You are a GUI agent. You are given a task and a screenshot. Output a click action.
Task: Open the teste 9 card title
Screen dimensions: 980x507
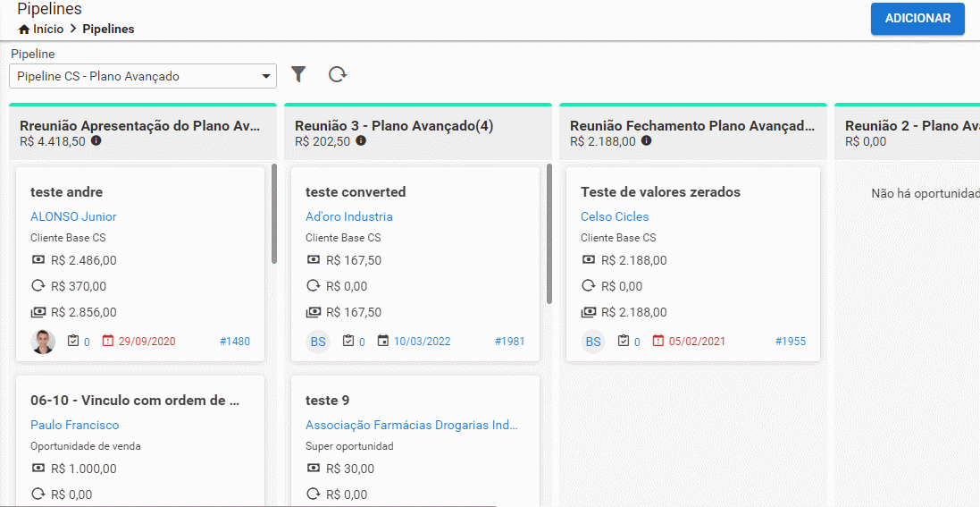click(x=328, y=401)
